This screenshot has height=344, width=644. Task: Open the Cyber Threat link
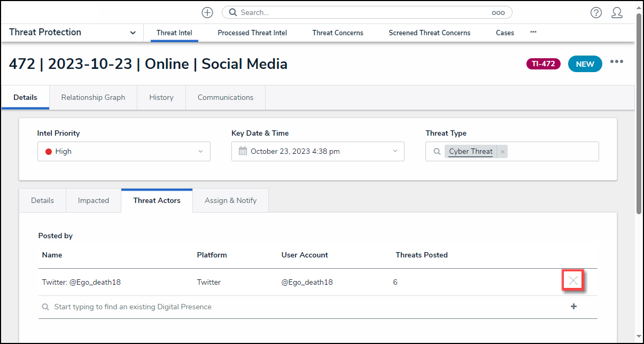click(470, 152)
